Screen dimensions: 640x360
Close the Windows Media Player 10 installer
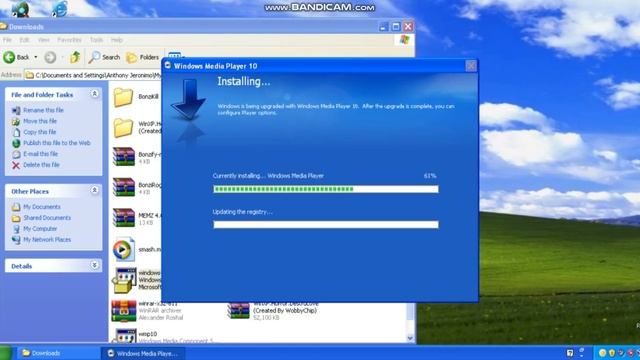471,66
